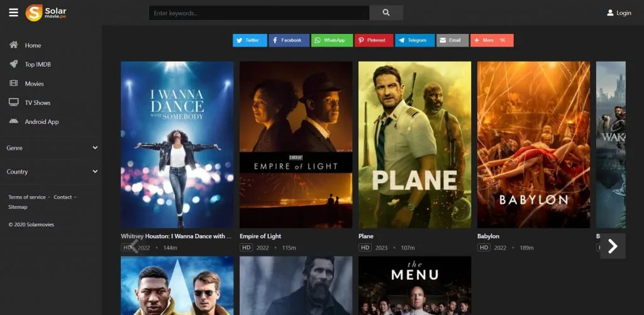Share via Email button

[452, 40]
